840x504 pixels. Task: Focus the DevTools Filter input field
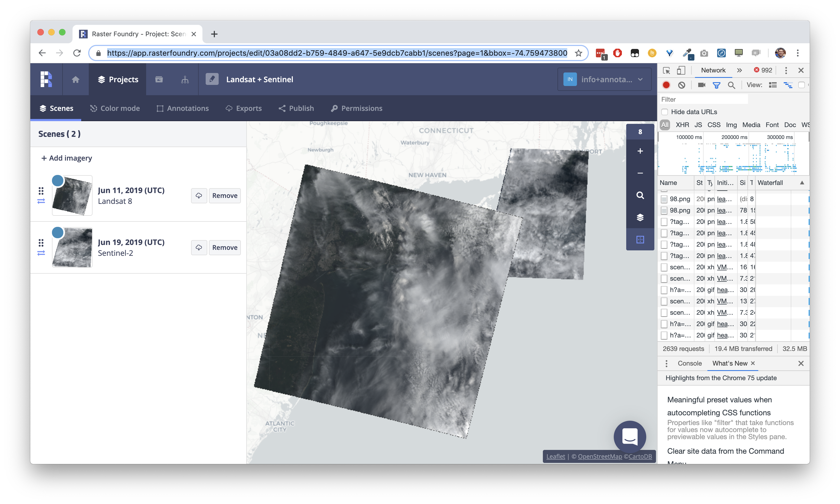(703, 99)
